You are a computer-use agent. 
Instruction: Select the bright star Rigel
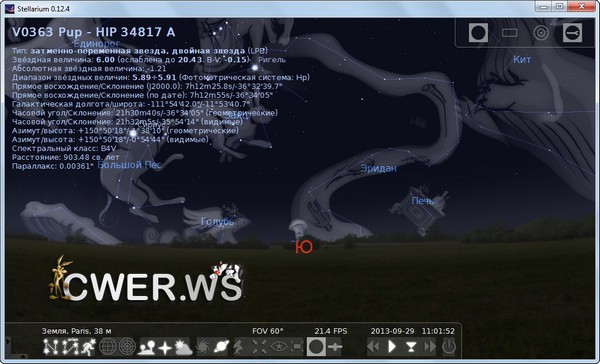coord(254,68)
